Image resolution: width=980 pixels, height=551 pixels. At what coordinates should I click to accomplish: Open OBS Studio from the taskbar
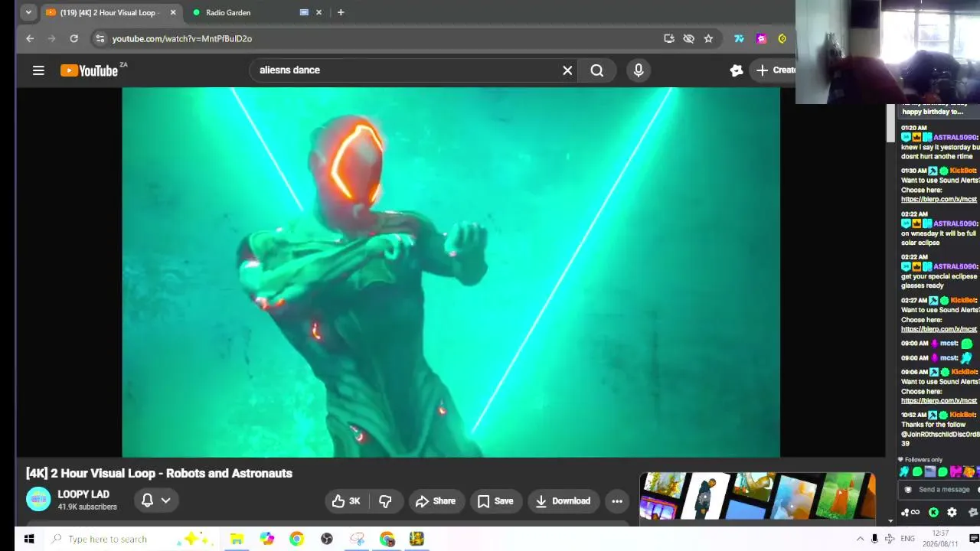(x=327, y=539)
